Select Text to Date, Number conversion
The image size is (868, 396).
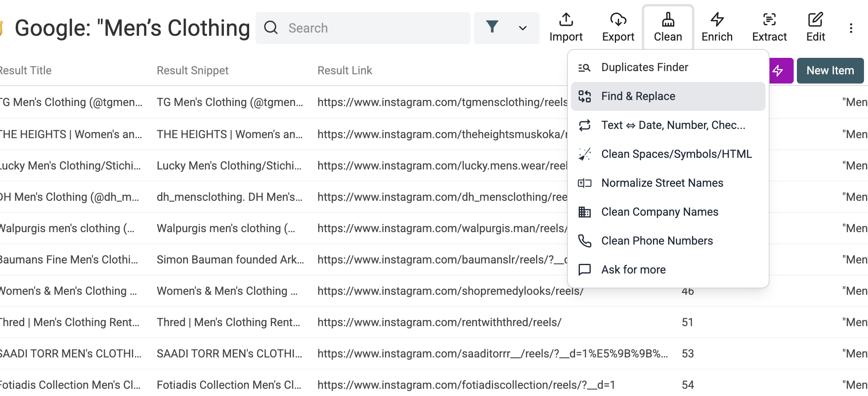pos(673,125)
